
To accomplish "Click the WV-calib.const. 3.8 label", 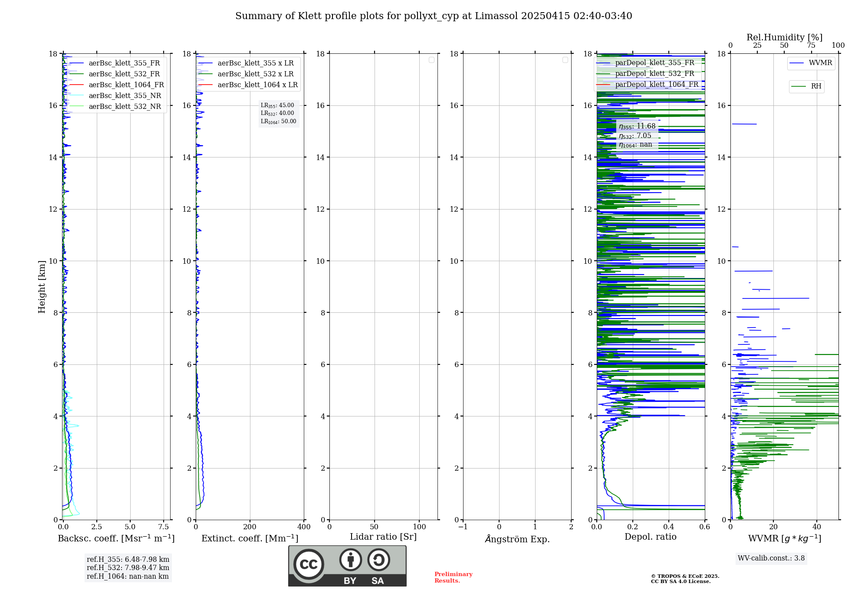I will 771,558.
